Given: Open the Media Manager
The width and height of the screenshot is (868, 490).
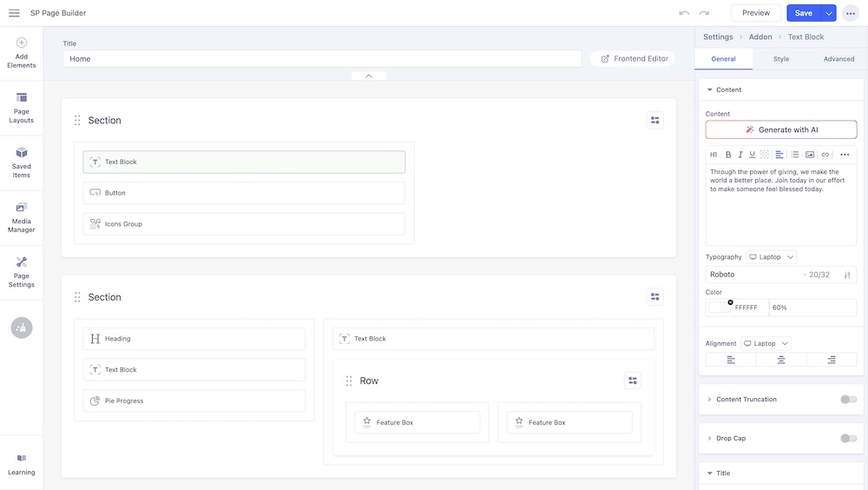Looking at the screenshot, I should pos(22,218).
